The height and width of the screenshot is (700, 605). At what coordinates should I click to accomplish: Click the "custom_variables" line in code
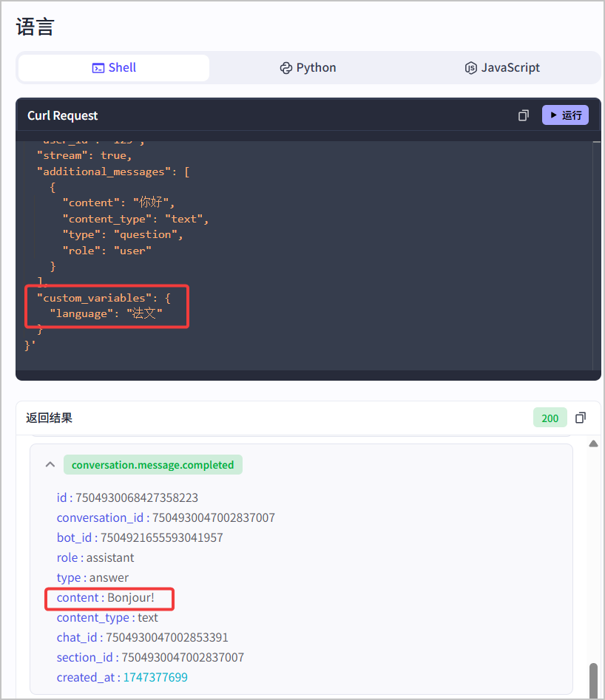104,298
